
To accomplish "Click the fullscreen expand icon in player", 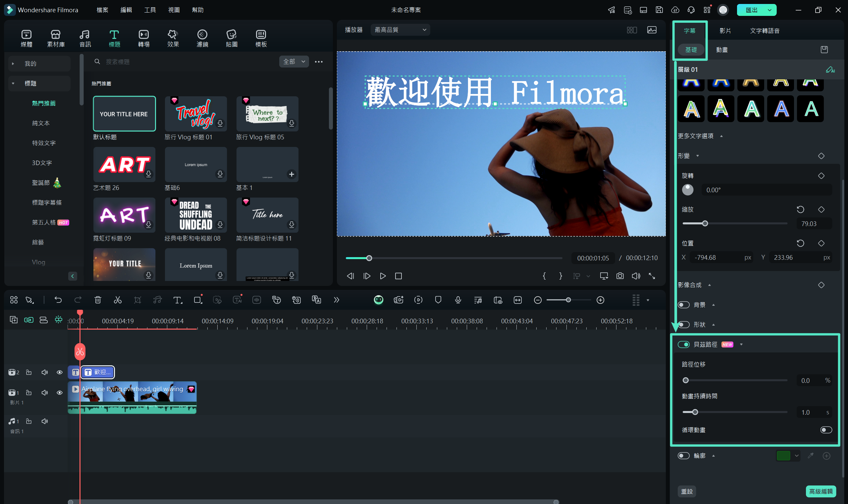I will pos(652,276).
